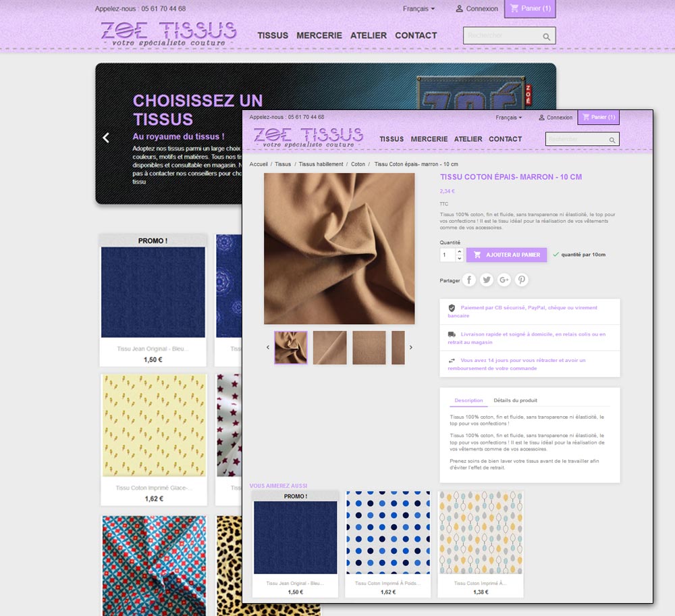The image size is (675, 616).
Task: Open red and blue geometric fabric in background
Action: coord(154,565)
